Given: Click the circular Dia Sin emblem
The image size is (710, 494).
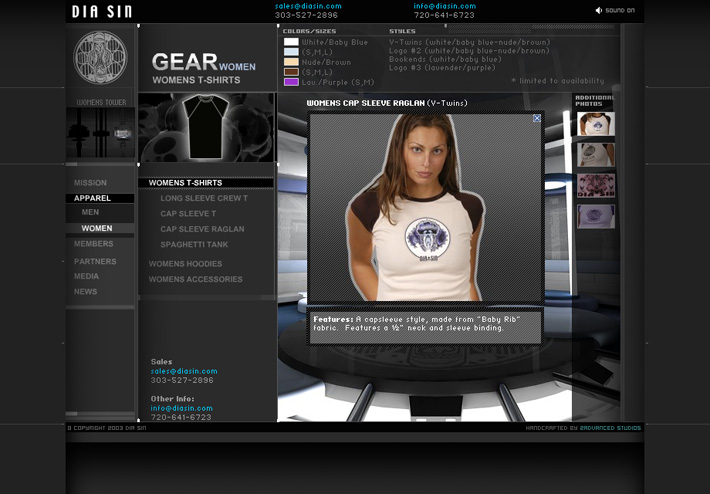Looking at the screenshot, I should pos(100,58).
